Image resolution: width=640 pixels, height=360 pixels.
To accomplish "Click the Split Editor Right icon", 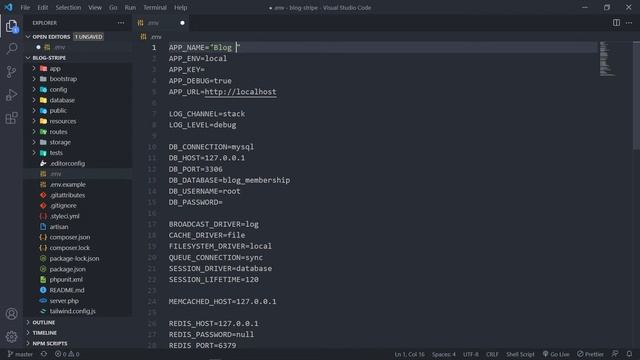I will [x=616, y=23].
